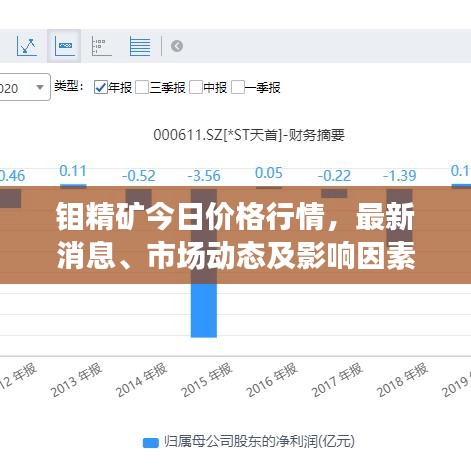Click the 2016 年报 axis label

tap(273, 380)
